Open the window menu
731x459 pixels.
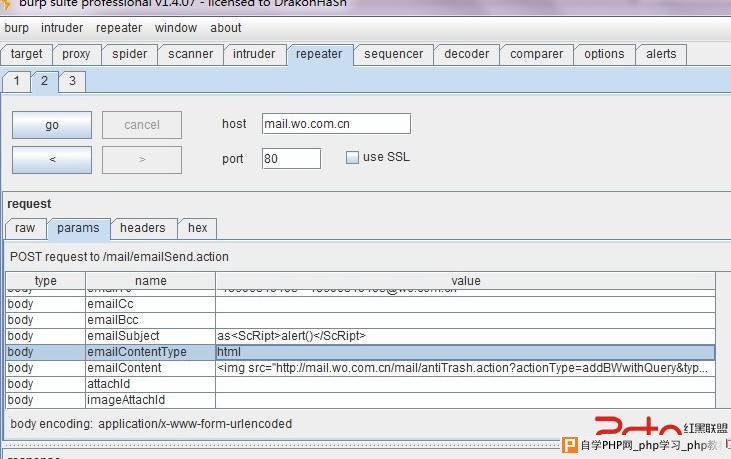pyautogui.click(x=176, y=28)
